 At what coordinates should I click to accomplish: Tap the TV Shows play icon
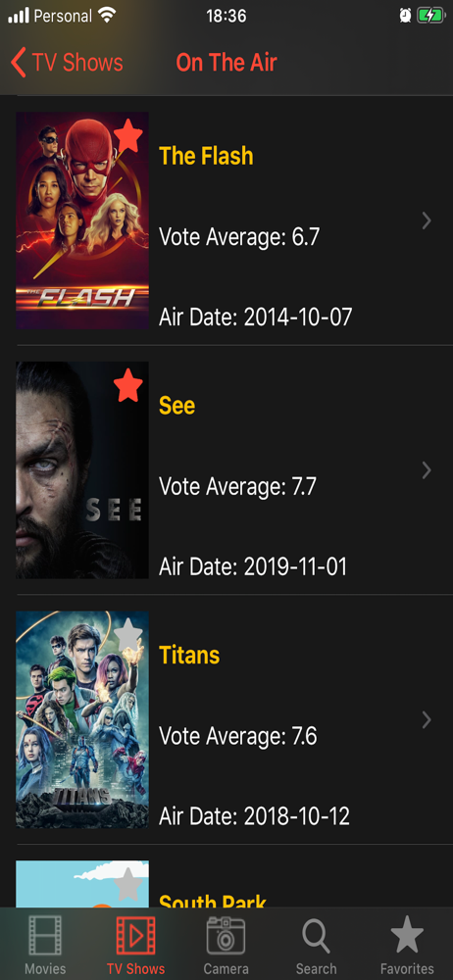point(135,935)
